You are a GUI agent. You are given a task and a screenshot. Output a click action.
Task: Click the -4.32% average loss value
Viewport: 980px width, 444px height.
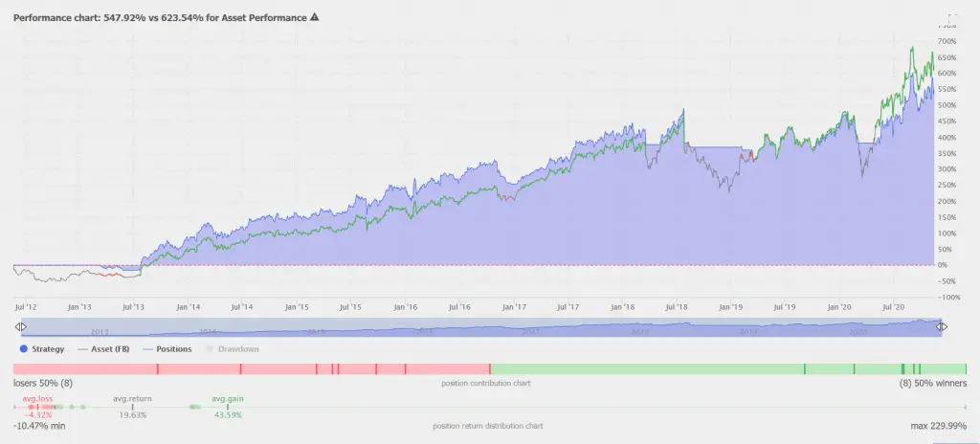click(38, 414)
